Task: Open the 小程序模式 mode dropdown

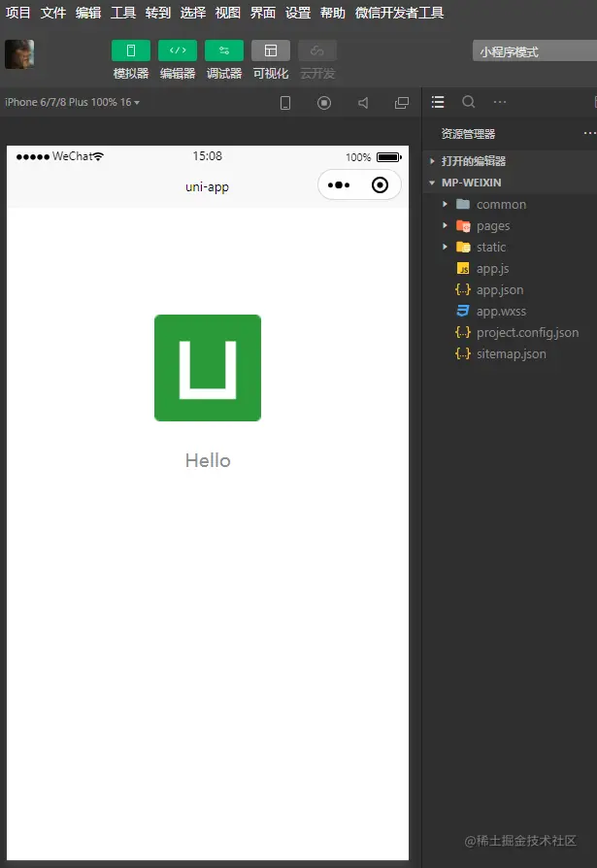Action: tap(535, 51)
